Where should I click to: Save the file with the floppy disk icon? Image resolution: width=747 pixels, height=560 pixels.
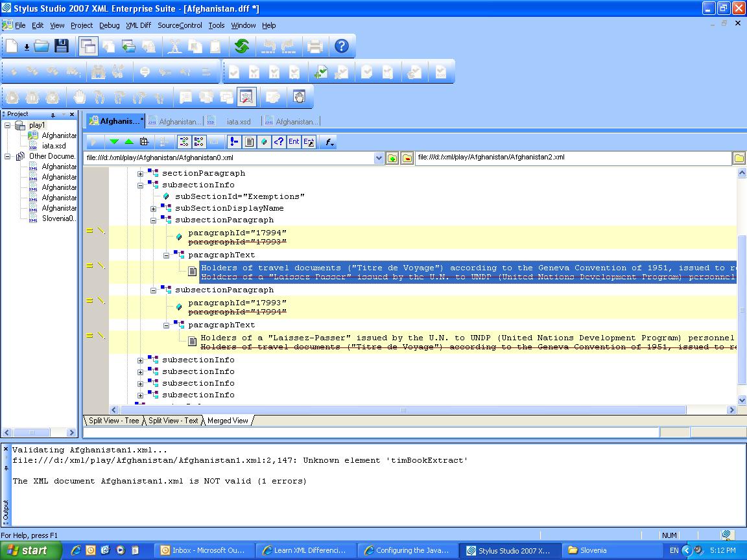[62, 46]
